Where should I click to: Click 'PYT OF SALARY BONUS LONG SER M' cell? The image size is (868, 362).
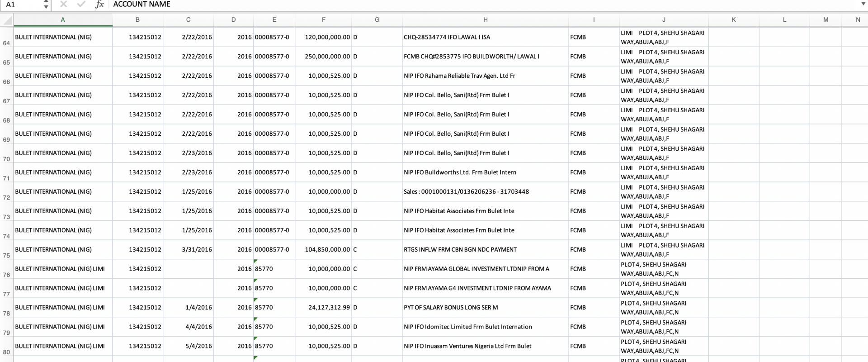[x=486, y=307]
